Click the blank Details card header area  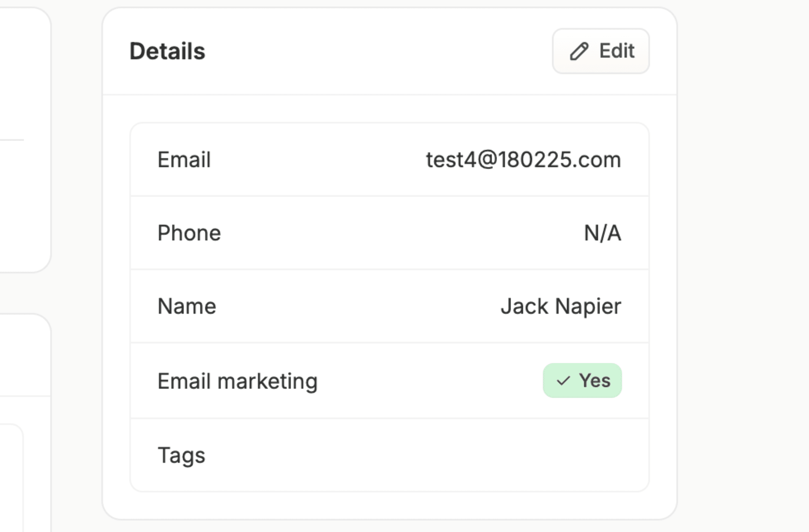click(x=378, y=51)
